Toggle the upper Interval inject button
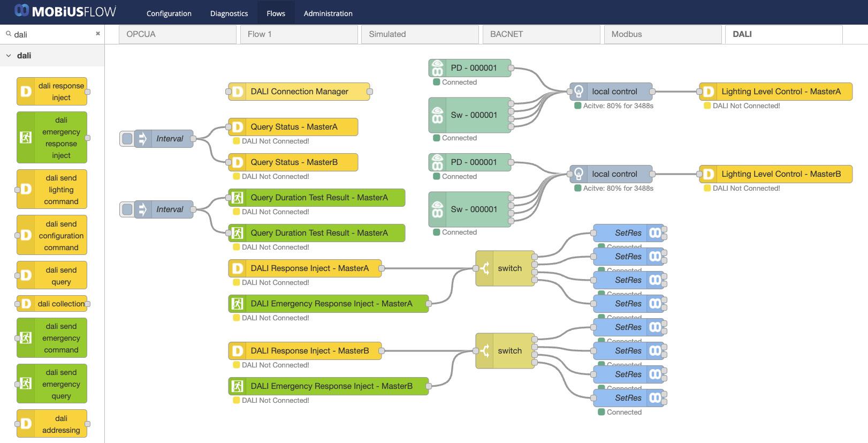Viewport: 868px width, 443px height. click(127, 139)
